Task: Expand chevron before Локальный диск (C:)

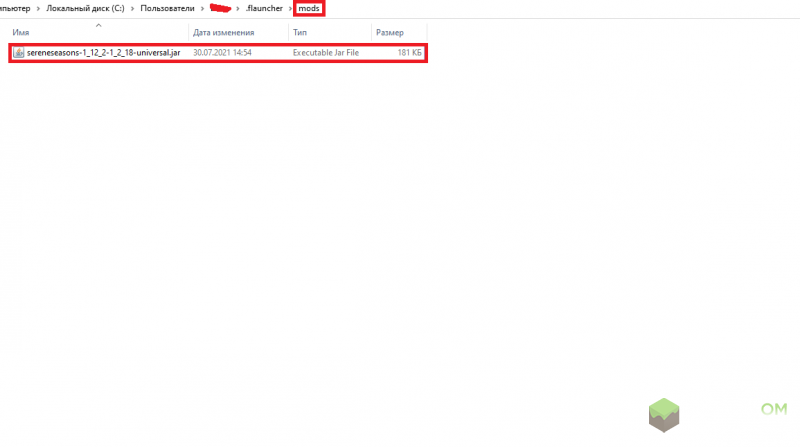Action: [x=38, y=8]
